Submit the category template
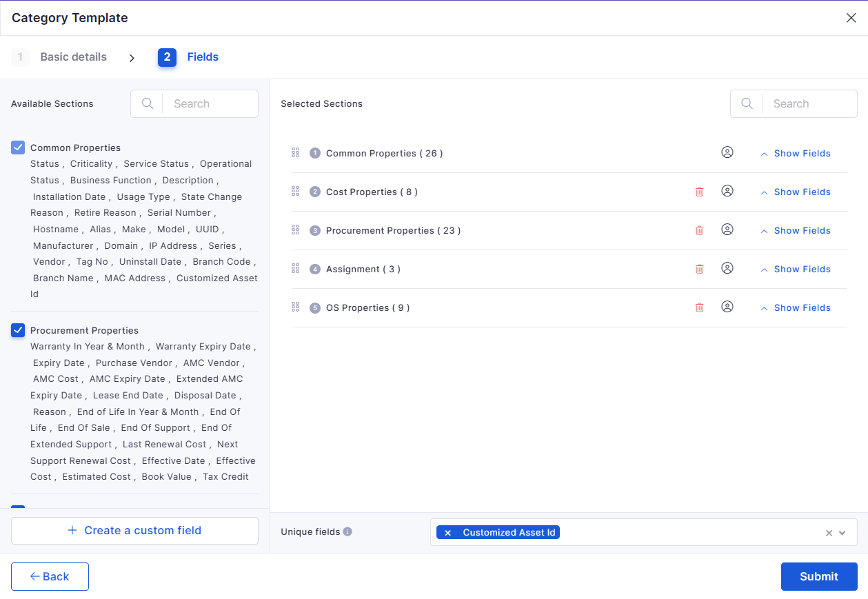This screenshot has width=868, height=599. click(818, 576)
